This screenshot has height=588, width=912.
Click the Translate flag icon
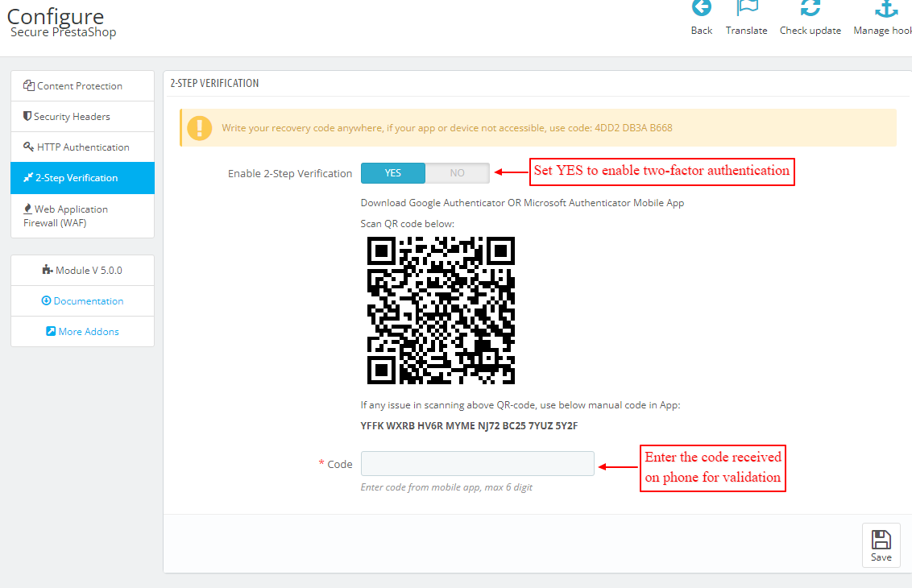click(x=747, y=8)
